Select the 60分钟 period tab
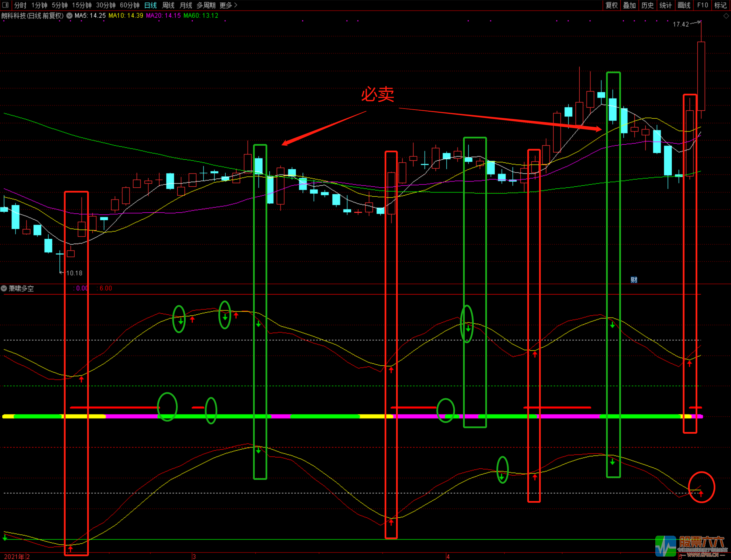The image size is (731, 560). click(x=129, y=5)
